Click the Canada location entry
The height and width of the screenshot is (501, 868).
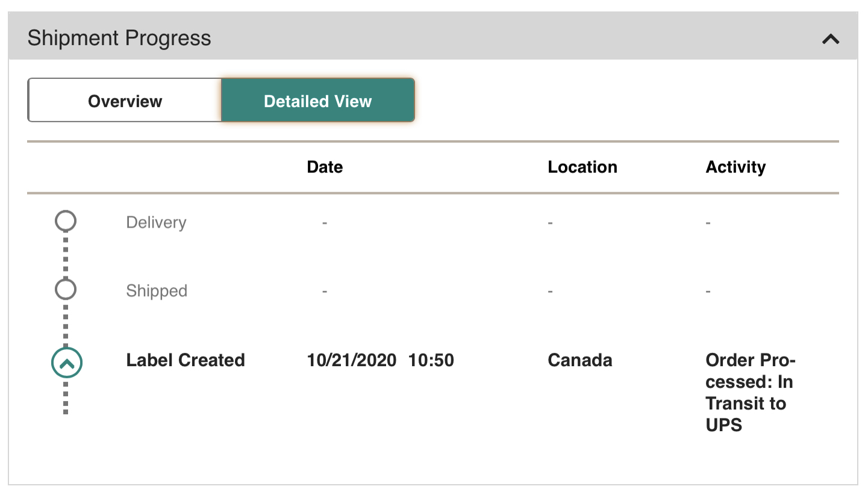click(579, 360)
